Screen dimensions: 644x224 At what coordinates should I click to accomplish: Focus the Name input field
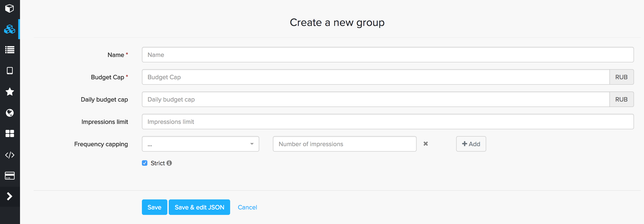pos(387,55)
